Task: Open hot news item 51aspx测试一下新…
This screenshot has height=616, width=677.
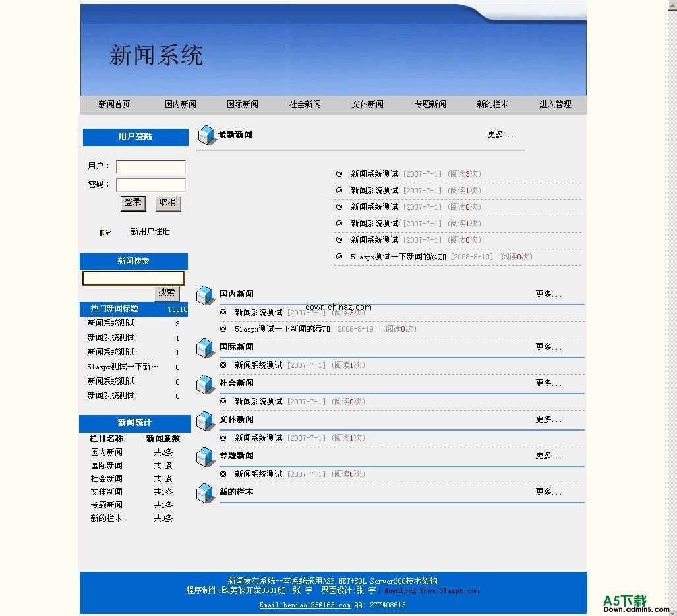Action: click(x=123, y=367)
